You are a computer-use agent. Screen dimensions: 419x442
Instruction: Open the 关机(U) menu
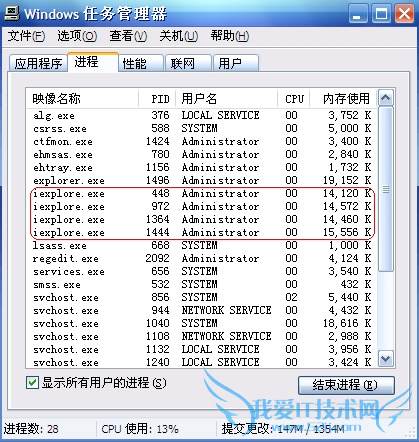pyautogui.click(x=179, y=36)
